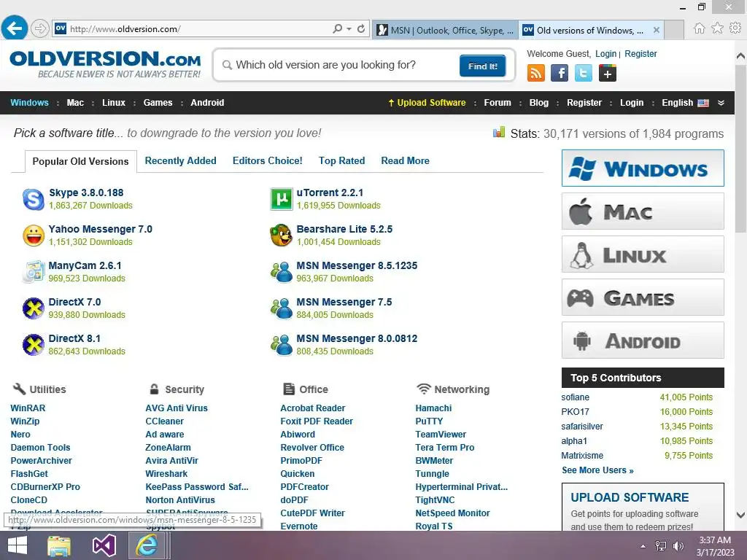Click the DirectX 8.1 icon
This screenshot has width=747, height=560.
pos(34,345)
